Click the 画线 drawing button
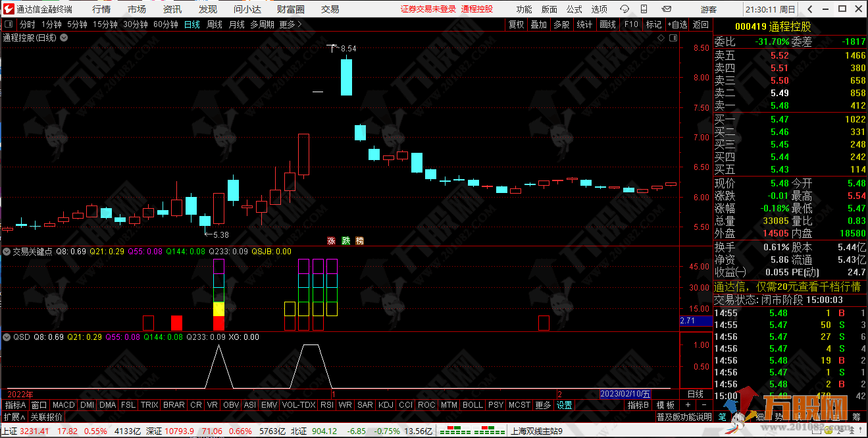Viewport: 868px width, 438px height. tap(608, 24)
